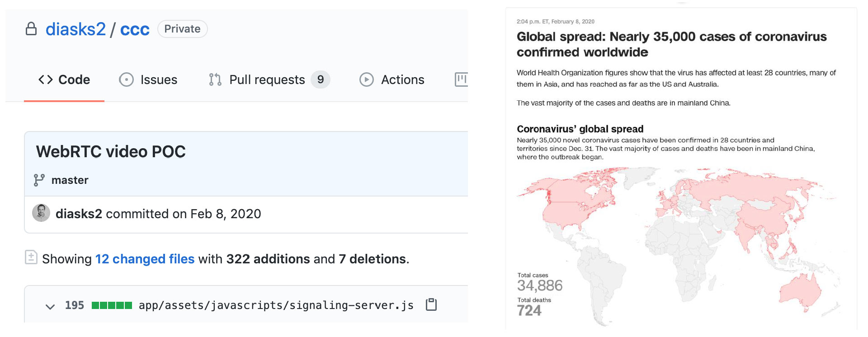Click the pull request branch icon

(215, 80)
